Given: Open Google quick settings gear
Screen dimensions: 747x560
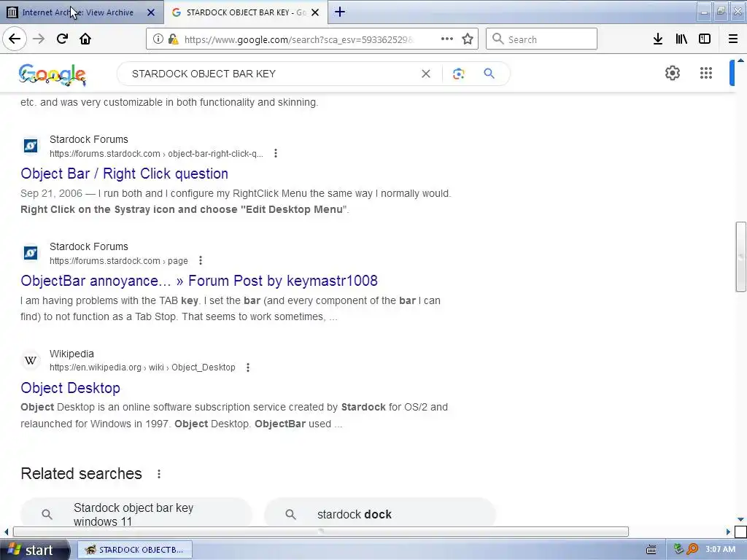Looking at the screenshot, I should (672, 73).
